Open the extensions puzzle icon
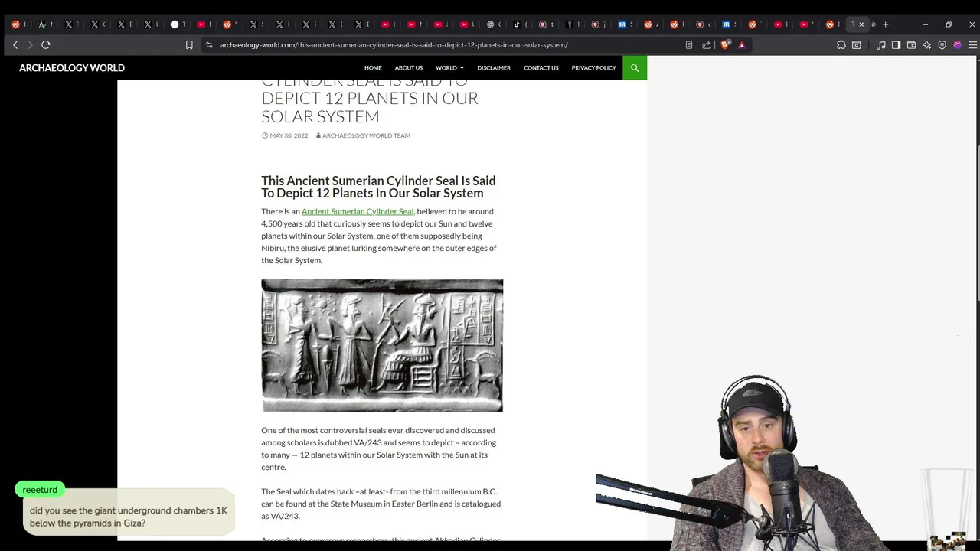Viewport: 980px width, 551px height. pyautogui.click(x=841, y=45)
